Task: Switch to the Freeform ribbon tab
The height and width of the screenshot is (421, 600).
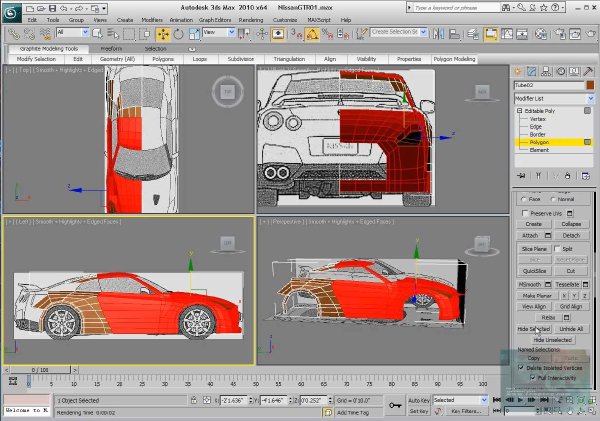Action: coord(111,49)
